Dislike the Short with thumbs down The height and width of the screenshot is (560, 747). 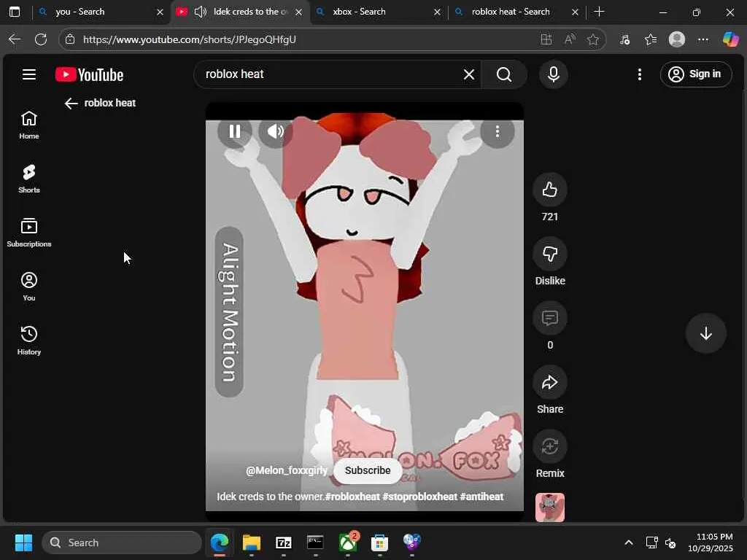(x=550, y=254)
